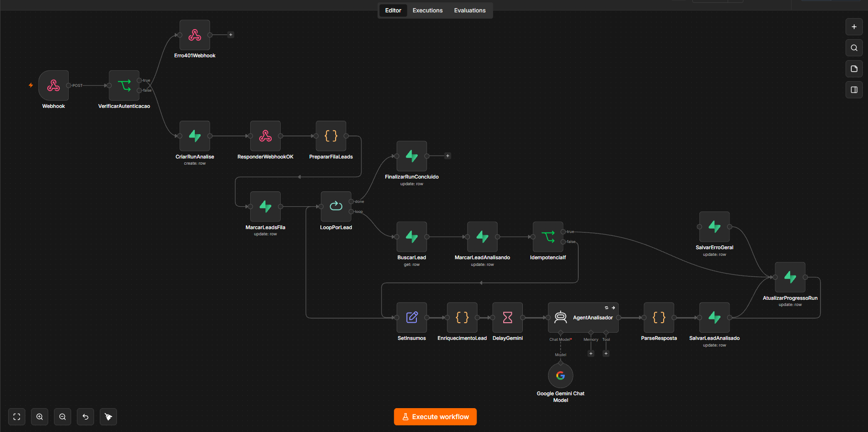Select the Webhook trigger node
868x432 pixels.
(53, 85)
